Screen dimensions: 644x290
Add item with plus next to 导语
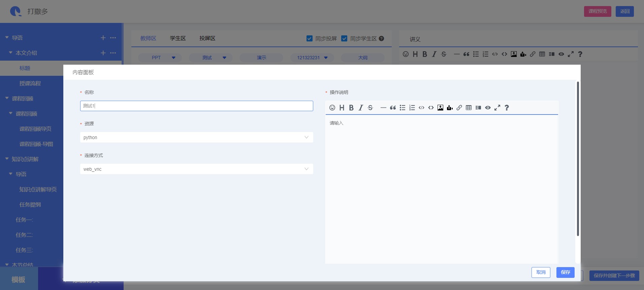[x=103, y=38]
